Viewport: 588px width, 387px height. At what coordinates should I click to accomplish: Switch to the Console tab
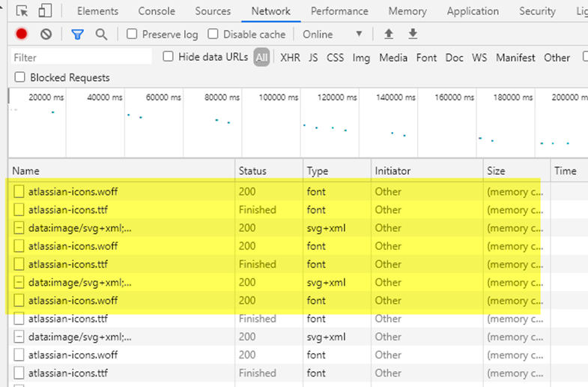click(157, 11)
